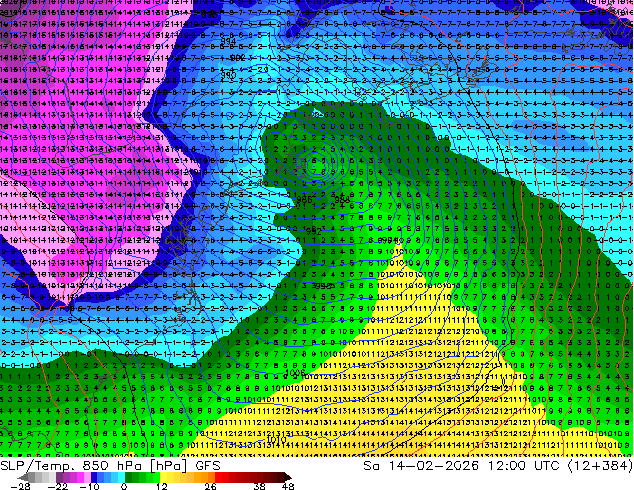Click the center of the concentric low-pressure isobars
634x490 pixels.
click(315, 165)
